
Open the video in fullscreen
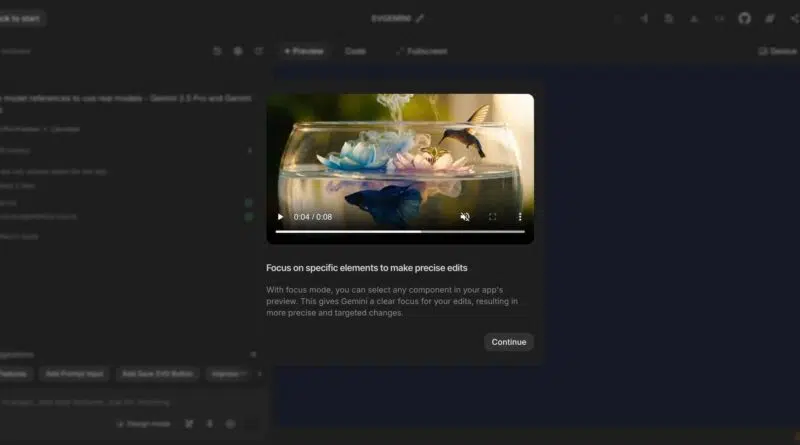[x=492, y=217]
